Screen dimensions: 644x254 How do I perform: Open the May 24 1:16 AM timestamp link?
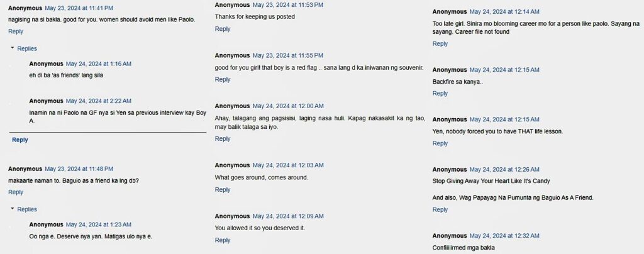click(99, 64)
